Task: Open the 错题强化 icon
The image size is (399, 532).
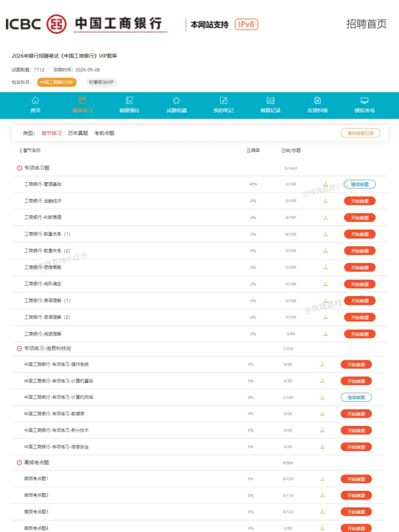Action: (129, 100)
